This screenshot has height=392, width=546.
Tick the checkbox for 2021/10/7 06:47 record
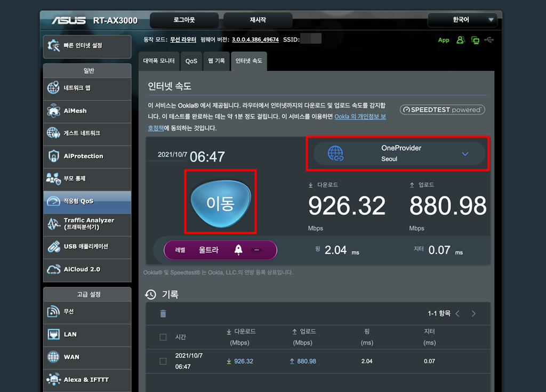tap(163, 362)
